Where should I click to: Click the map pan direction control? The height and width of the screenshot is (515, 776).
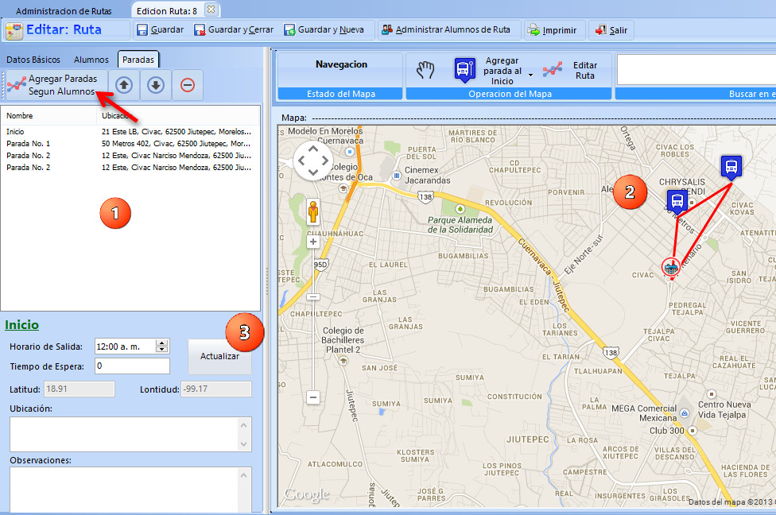click(x=313, y=160)
